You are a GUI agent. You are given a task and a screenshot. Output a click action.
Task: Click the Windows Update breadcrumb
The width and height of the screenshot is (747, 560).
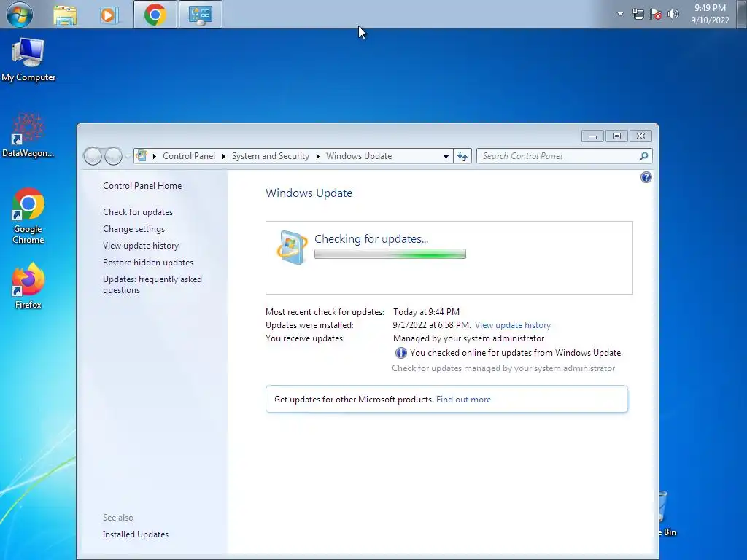point(359,156)
